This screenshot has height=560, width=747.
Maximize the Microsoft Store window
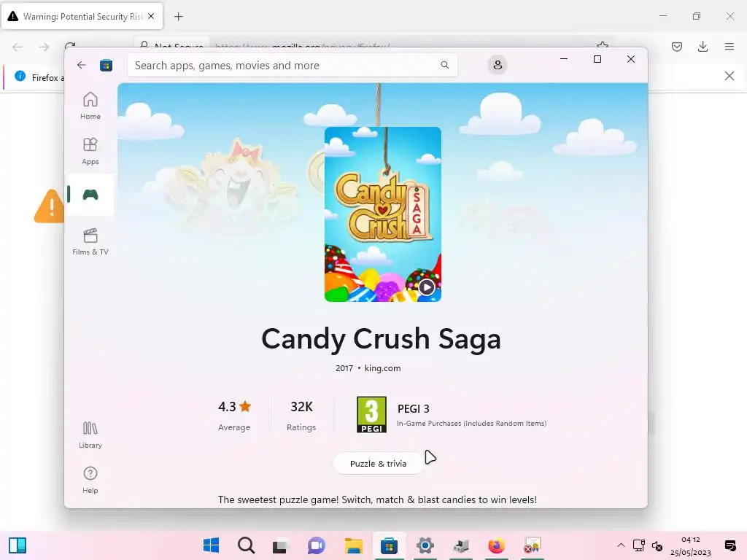597,59
